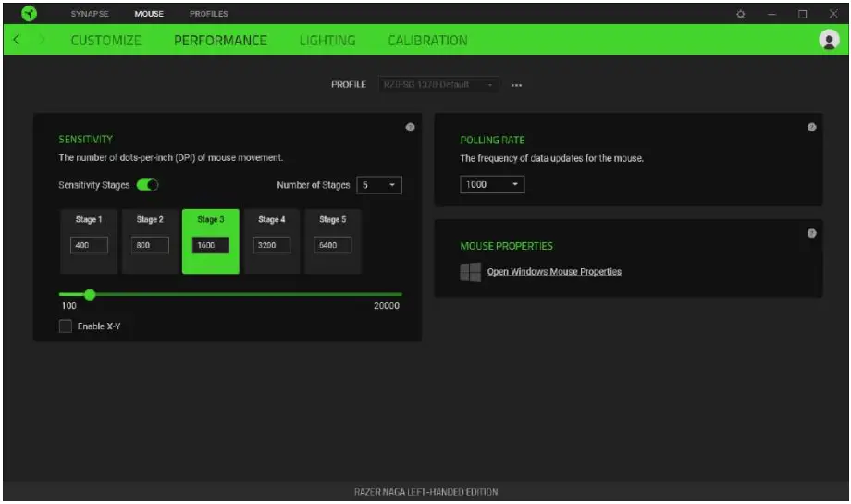Open the profile three-dots menu
The height and width of the screenshot is (504, 851).
pos(516,85)
